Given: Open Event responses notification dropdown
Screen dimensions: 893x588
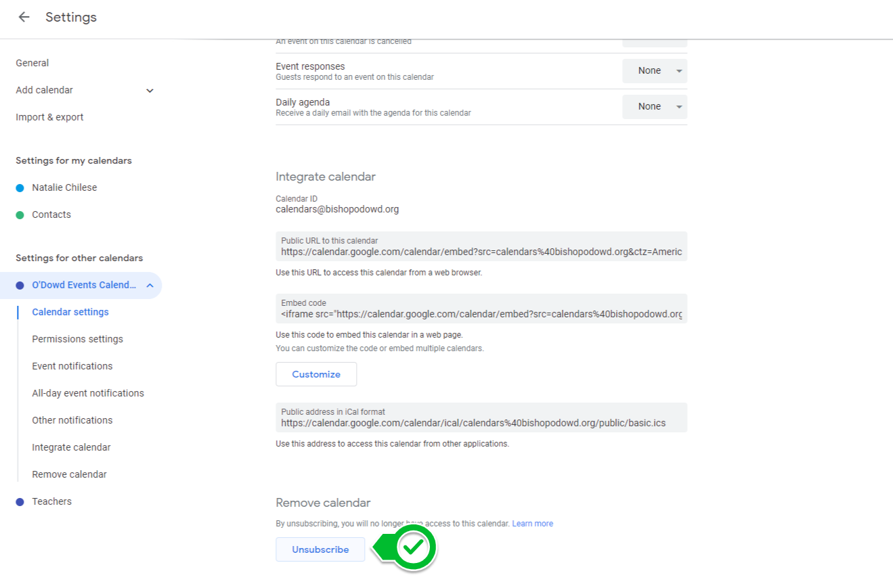Looking at the screenshot, I should [x=654, y=71].
